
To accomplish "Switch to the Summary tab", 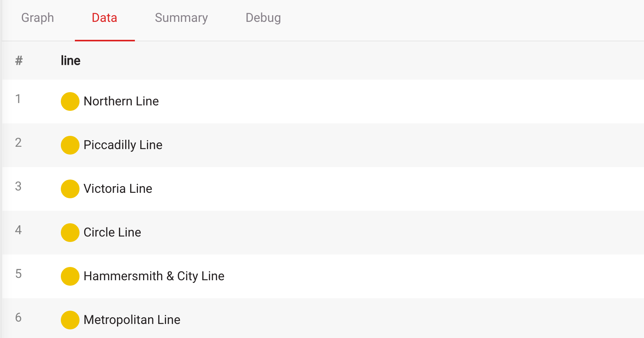I will [181, 18].
